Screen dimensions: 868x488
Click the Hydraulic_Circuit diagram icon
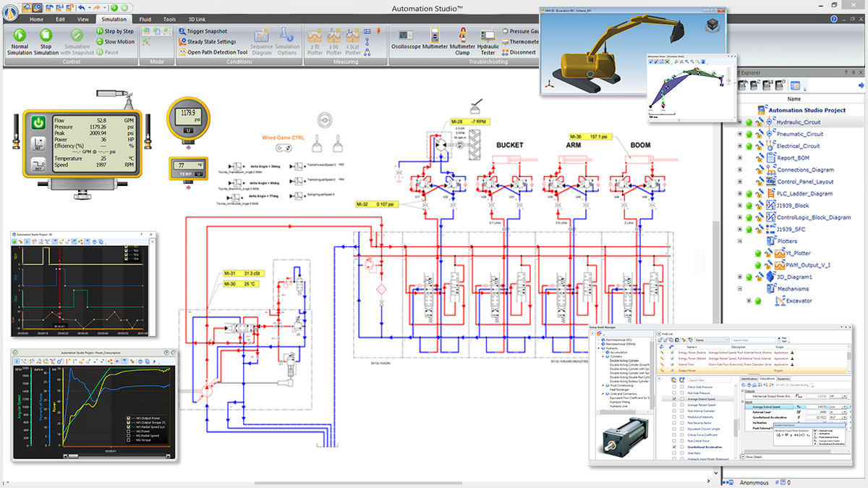tap(770, 122)
